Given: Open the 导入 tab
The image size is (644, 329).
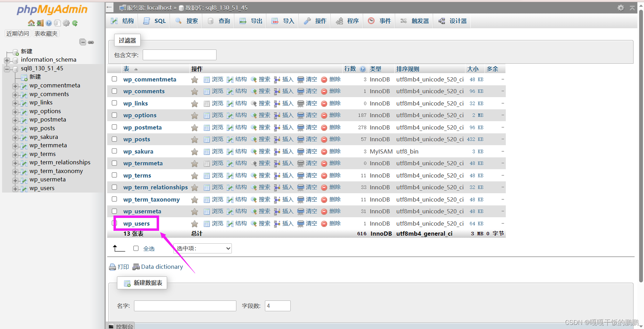Looking at the screenshot, I should [283, 21].
